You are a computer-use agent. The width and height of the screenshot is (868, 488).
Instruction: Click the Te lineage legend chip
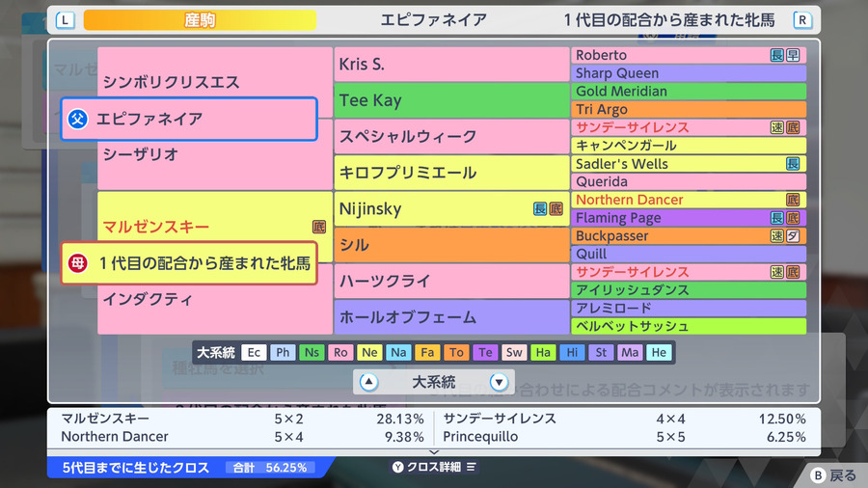pos(485,352)
